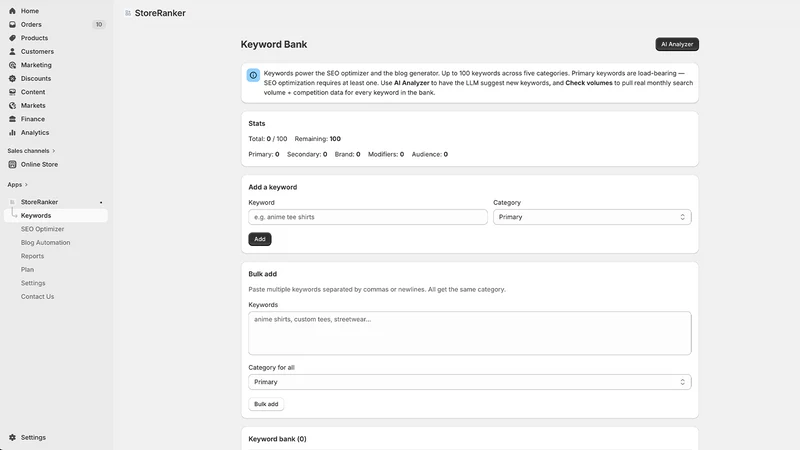
Task: Click the Analytics bar chart icon
Action: tap(12, 133)
